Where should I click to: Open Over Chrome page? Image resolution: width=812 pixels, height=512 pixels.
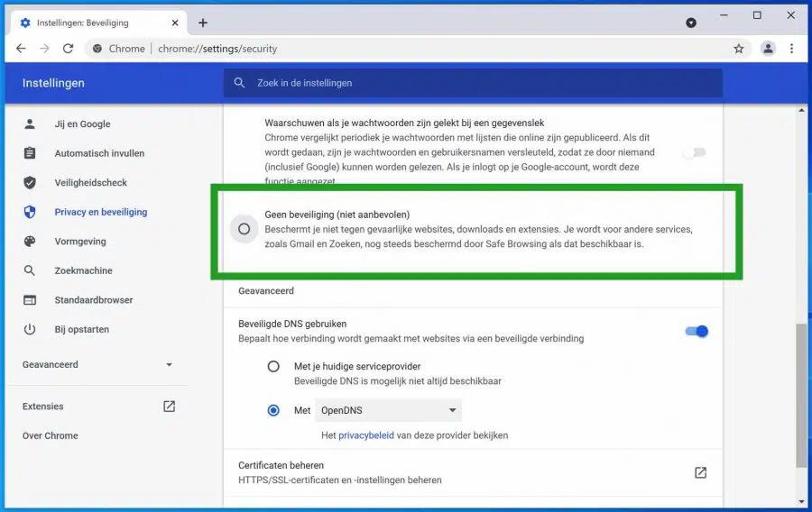tap(51, 436)
